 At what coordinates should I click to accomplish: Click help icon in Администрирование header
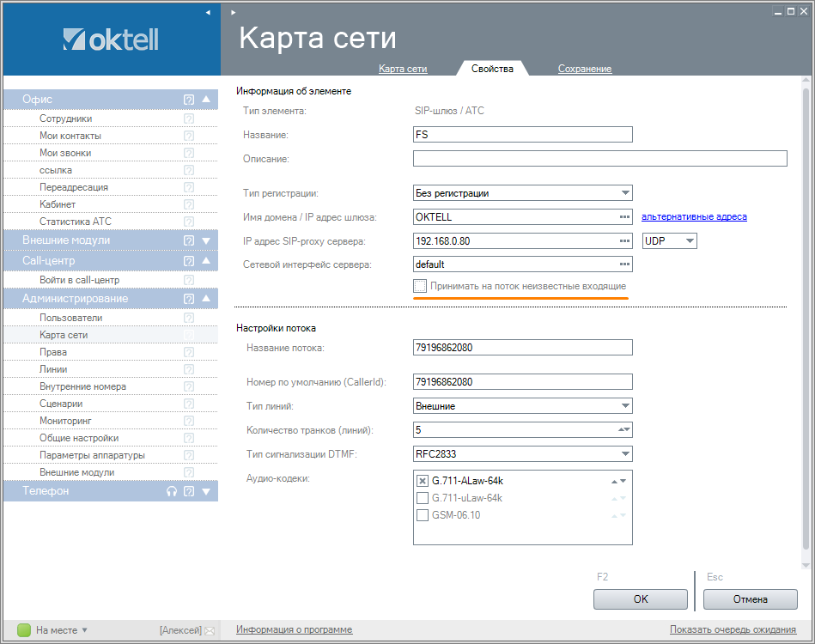click(189, 299)
